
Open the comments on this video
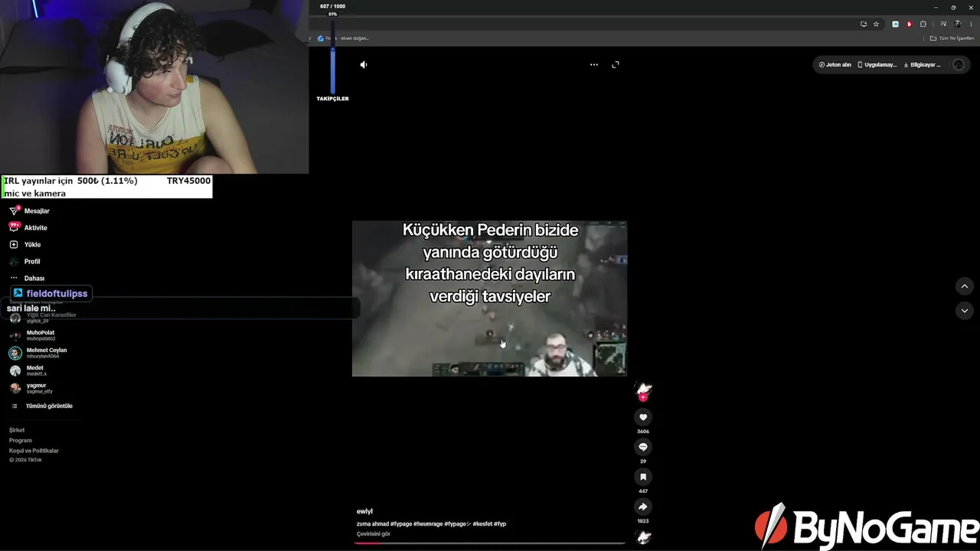tap(643, 447)
